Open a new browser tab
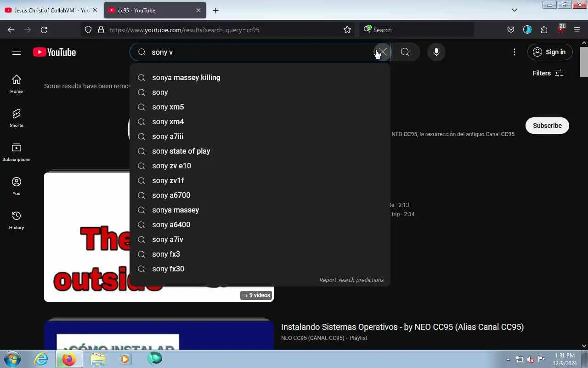The image size is (588, 368). [x=215, y=10]
